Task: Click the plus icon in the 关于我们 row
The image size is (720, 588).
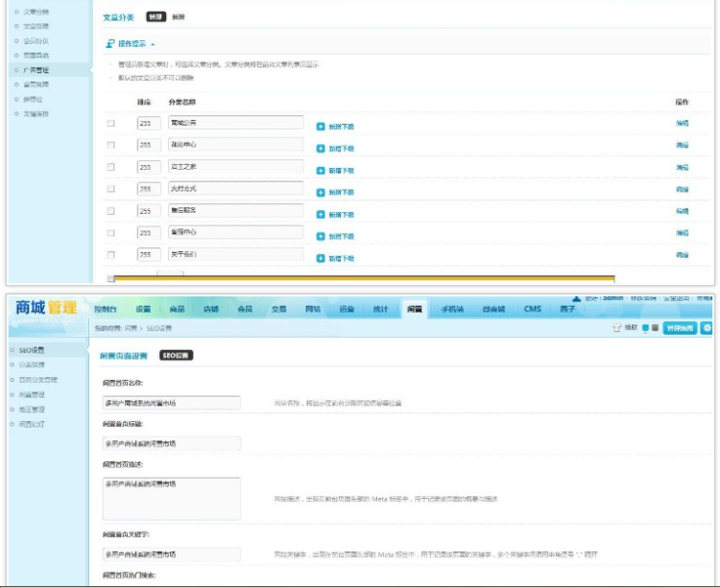Action: [x=321, y=259]
